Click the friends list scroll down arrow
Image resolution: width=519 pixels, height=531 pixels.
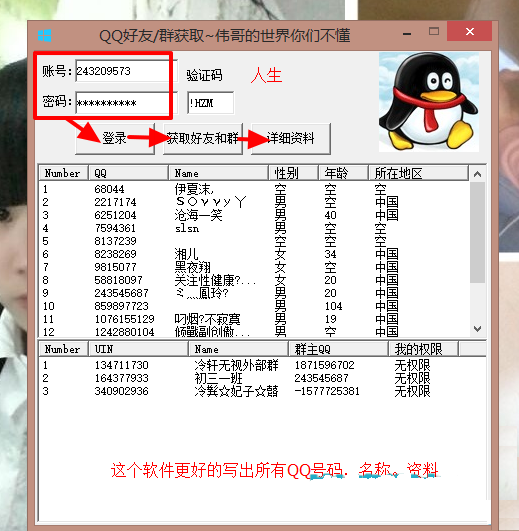click(477, 328)
